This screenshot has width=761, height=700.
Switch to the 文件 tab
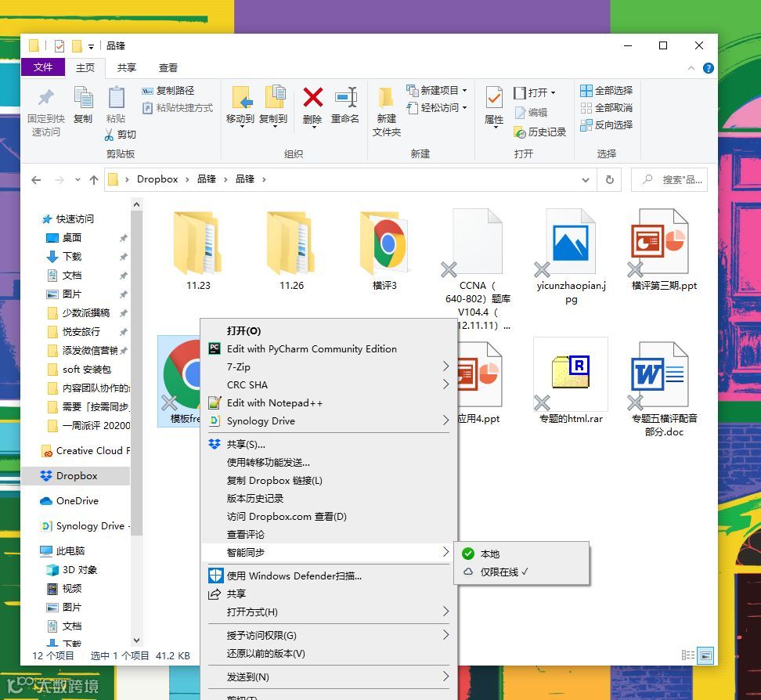click(x=43, y=67)
